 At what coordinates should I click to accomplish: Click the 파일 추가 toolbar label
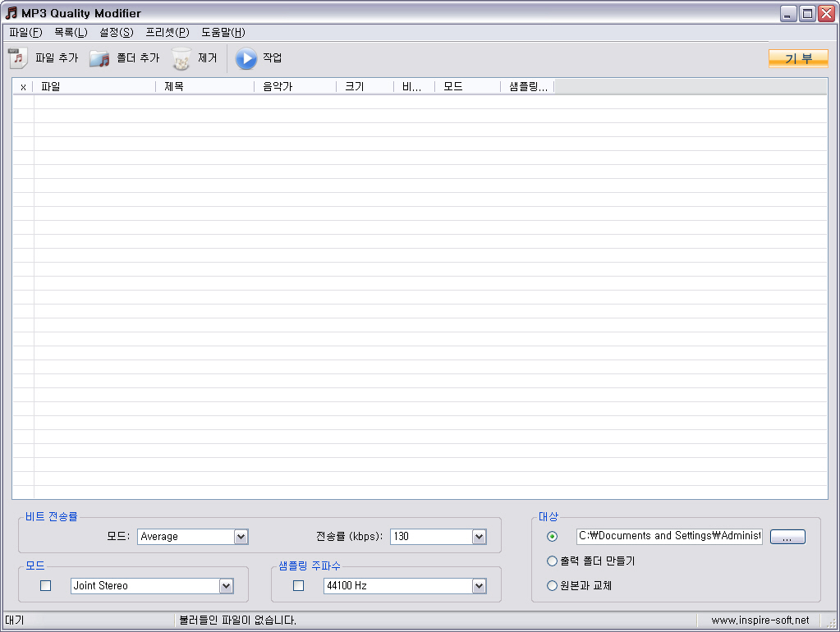(x=57, y=57)
